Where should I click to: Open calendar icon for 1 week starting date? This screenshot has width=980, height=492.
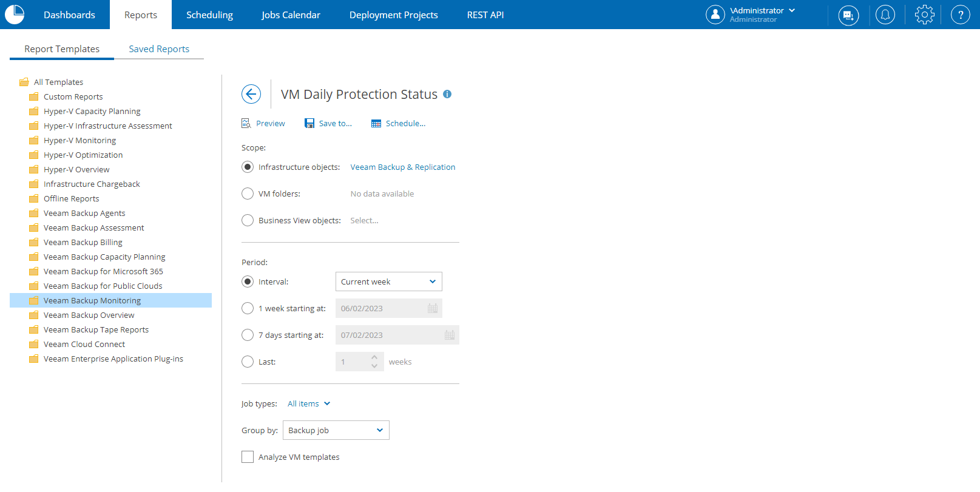433,308
